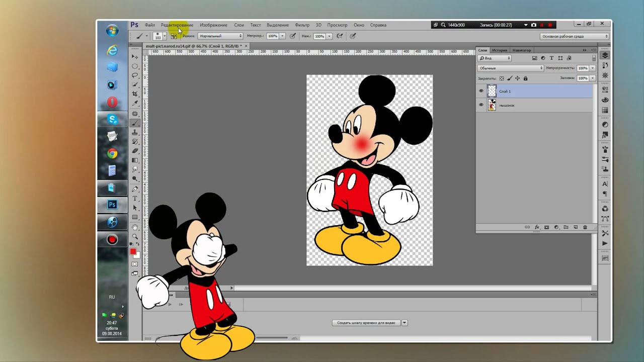Delete layer with the trash icon
644x362 pixels.
point(585,227)
